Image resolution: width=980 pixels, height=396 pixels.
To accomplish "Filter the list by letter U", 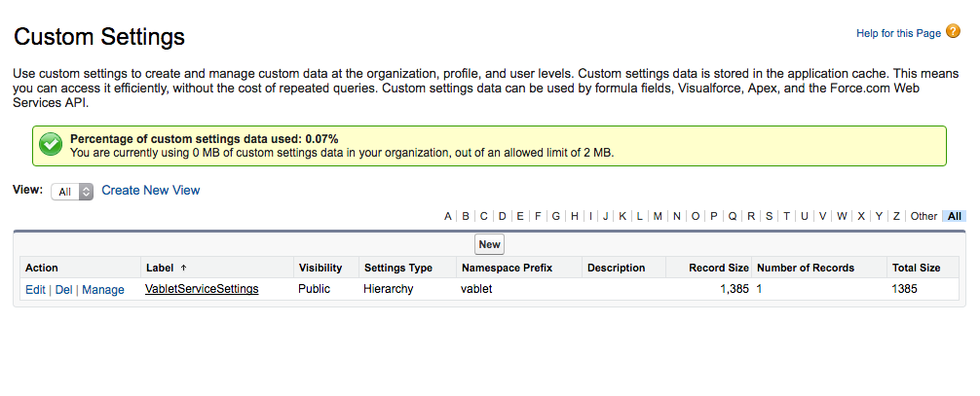I will [805, 216].
